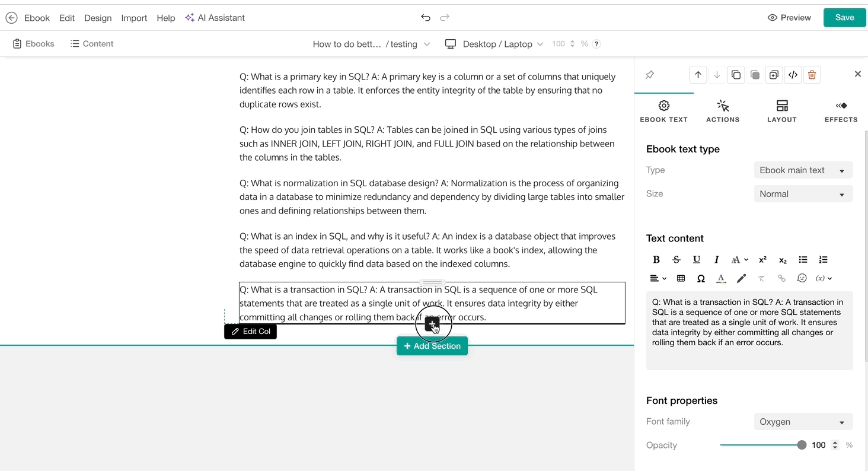868x471 pixels.
Task: Insert a table into the text
Action: [681, 278]
